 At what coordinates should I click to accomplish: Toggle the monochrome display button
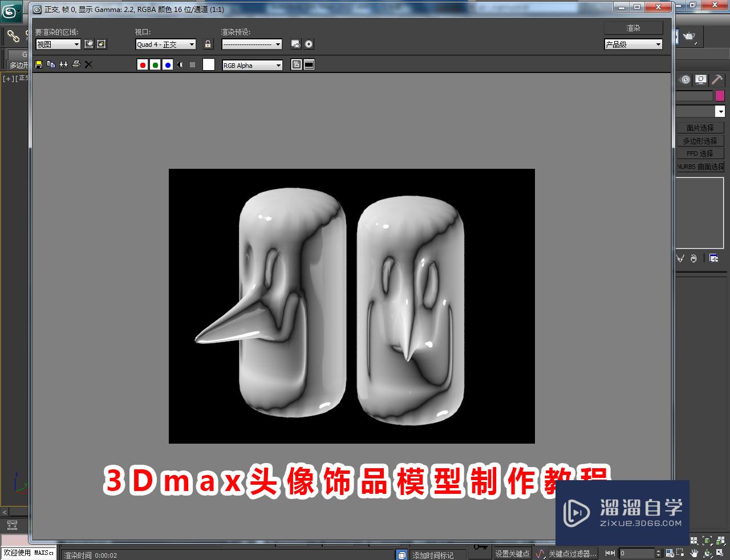[x=193, y=65]
